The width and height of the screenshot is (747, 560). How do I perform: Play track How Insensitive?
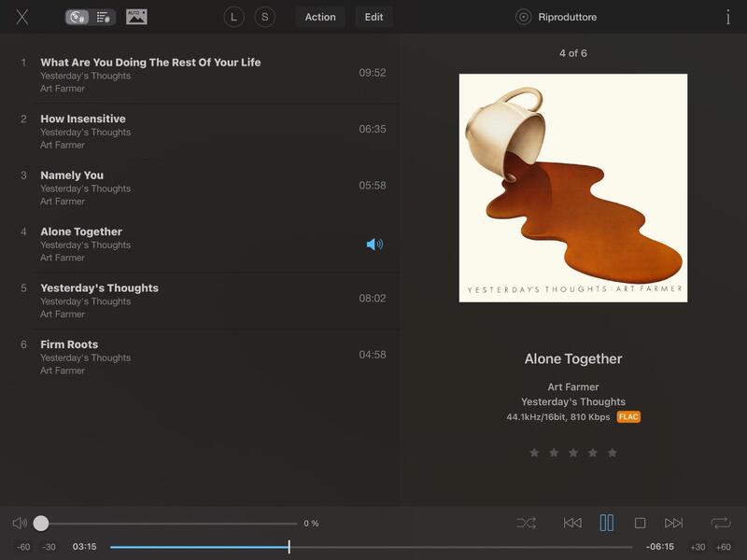tap(83, 119)
